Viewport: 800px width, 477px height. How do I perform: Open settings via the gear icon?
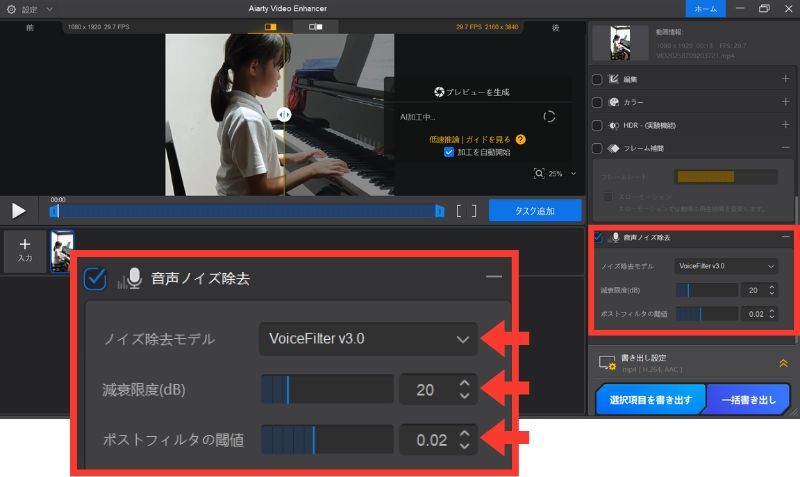(11, 9)
